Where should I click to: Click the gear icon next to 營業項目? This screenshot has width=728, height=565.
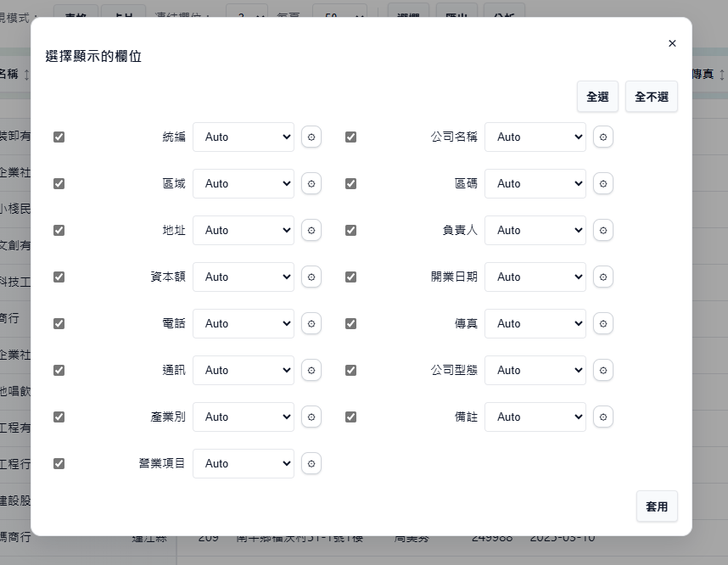[311, 463]
